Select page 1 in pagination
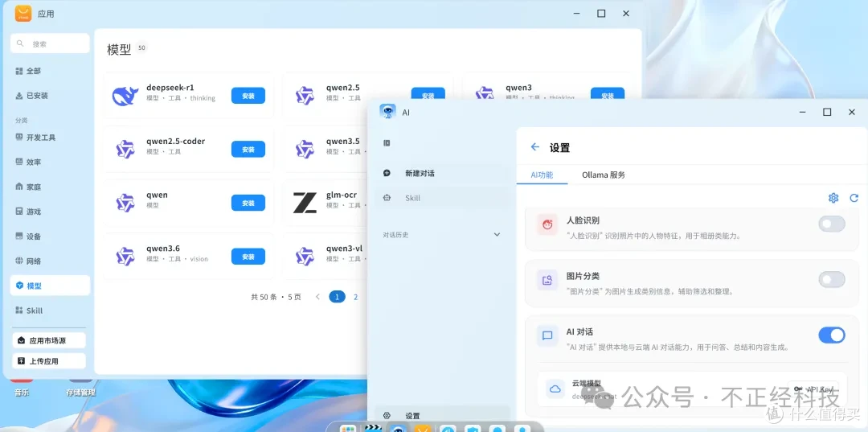This screenshot has height=432, width=868. click(337, 297)
